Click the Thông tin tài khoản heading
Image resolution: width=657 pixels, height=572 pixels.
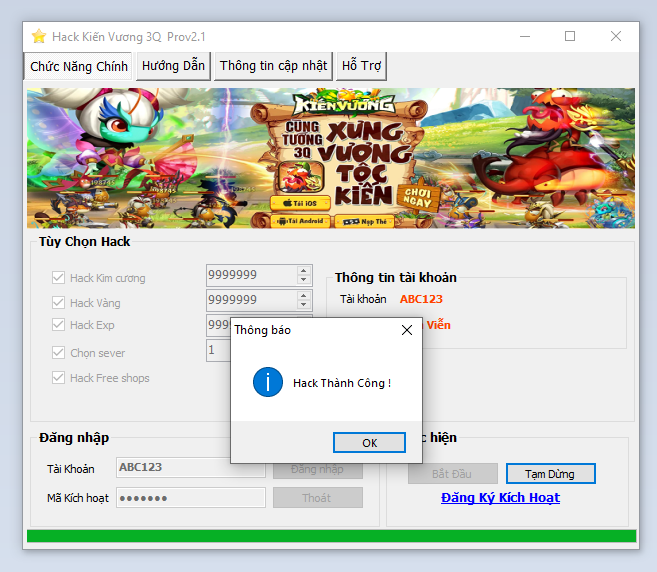coord(396,277)
